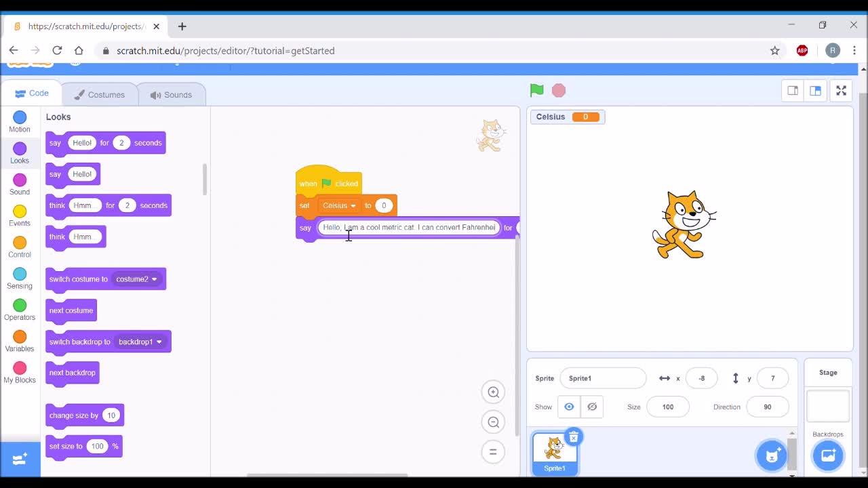Enter full screen stage mode
Viewport: 868px width, 488px height.
click(841, 91)
